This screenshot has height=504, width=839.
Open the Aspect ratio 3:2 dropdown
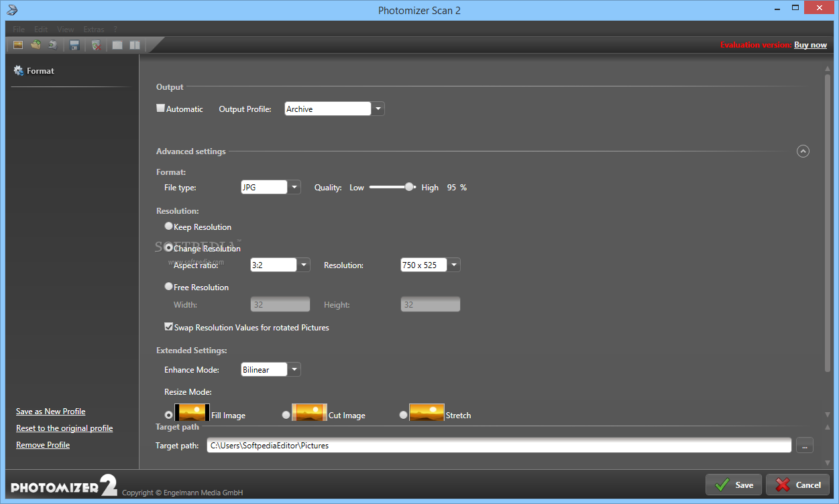click(304, 265)
